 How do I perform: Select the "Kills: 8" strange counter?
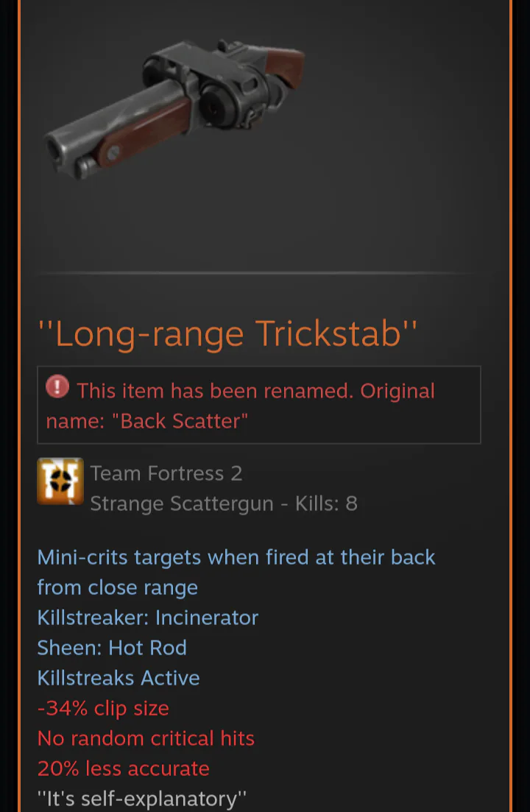pyautogui.click(x=326, y=504)
